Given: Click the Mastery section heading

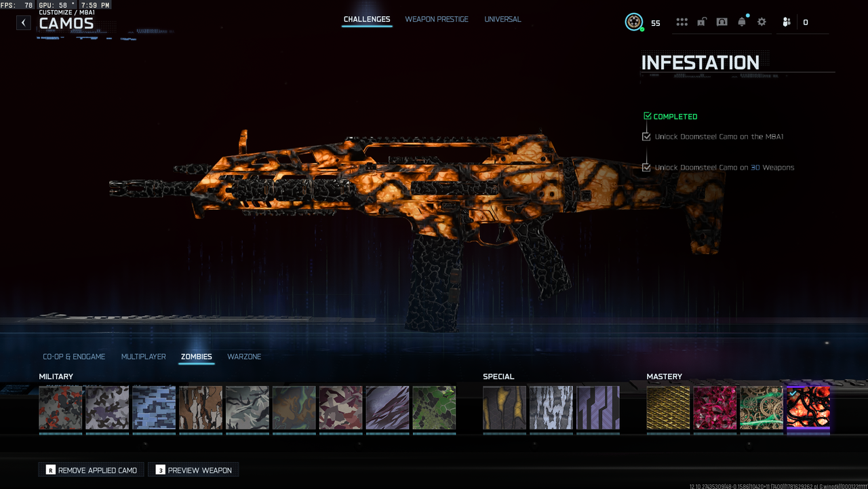Looking at the screenshot, I should 665,376.
